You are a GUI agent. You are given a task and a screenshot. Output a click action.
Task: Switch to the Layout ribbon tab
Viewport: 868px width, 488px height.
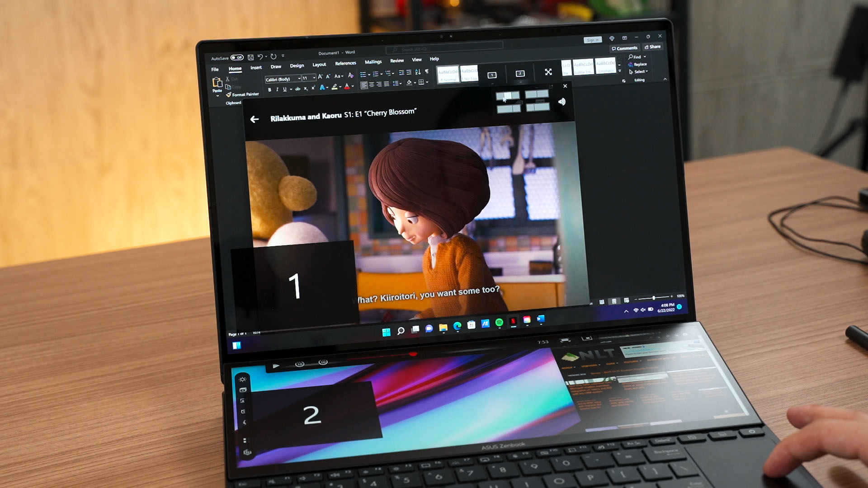click(x=319, y=65)
